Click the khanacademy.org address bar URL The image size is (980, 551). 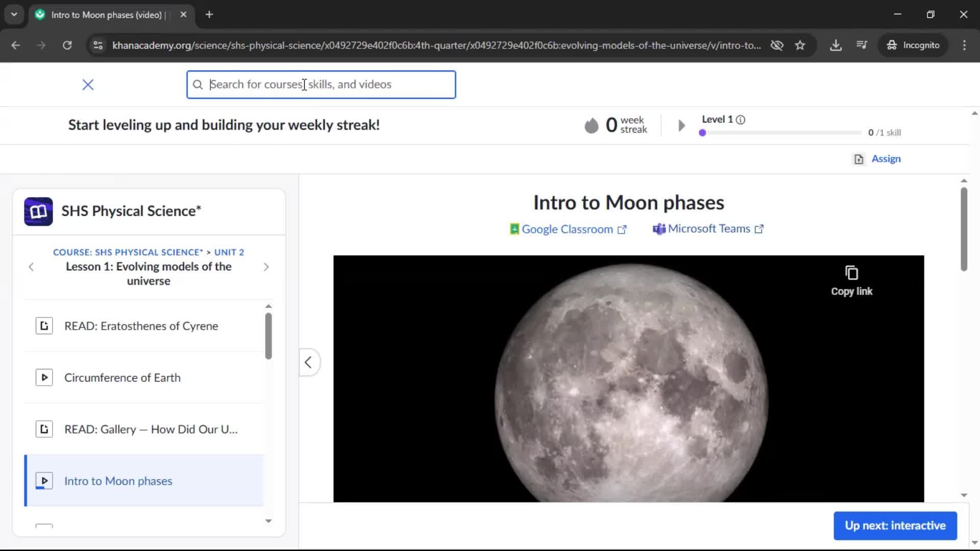coord(436,45)
